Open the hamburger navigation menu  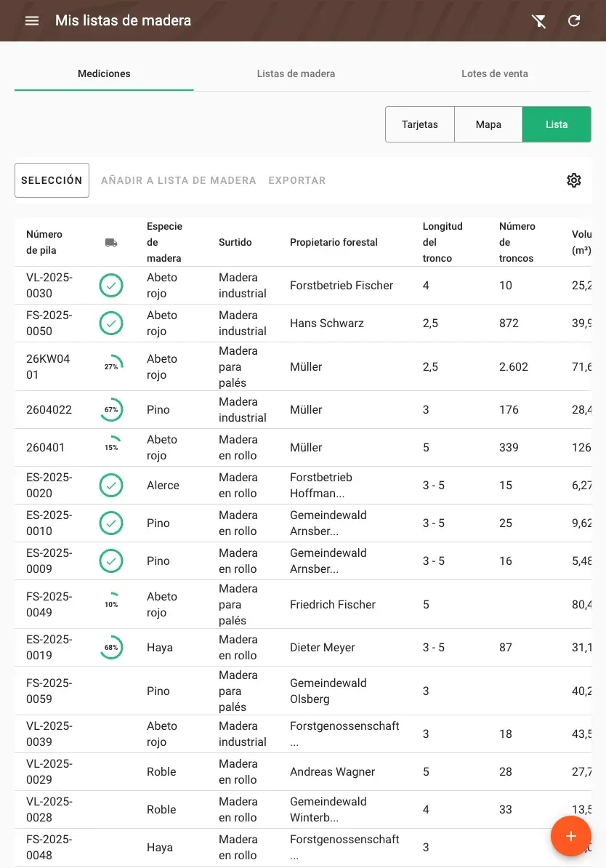point(32,20)
